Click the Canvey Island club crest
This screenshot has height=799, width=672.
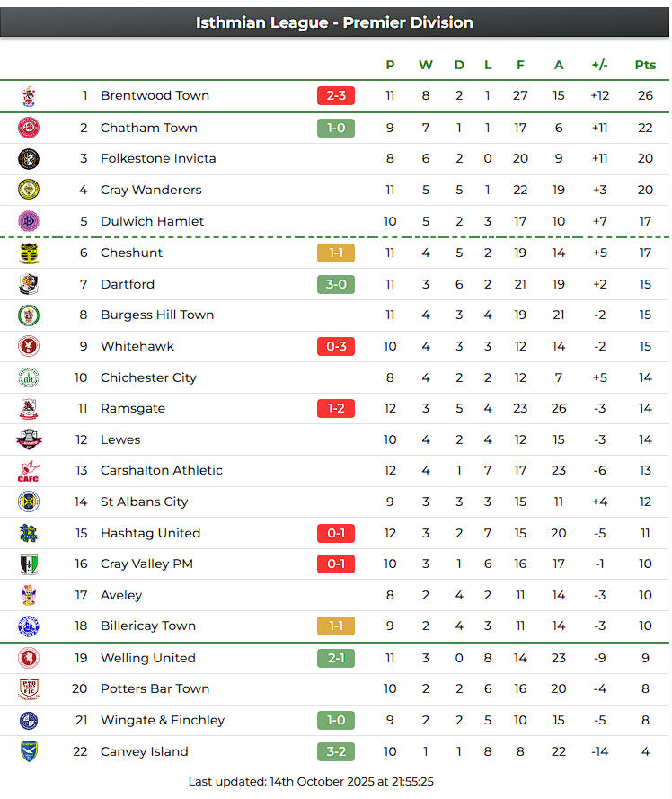tap(29, 751)
